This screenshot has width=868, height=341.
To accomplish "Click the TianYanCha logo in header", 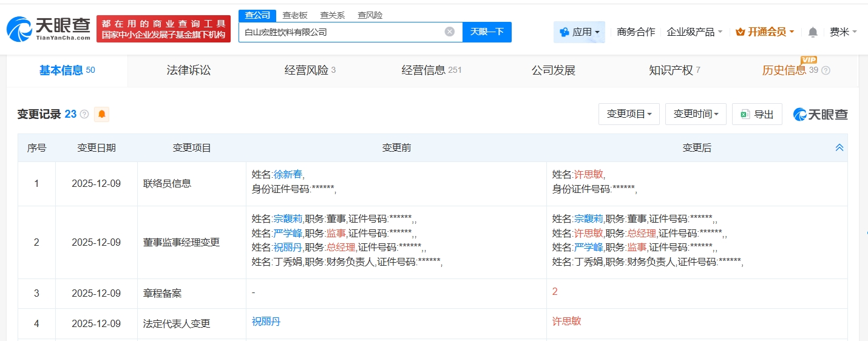I will pos(49,28).
